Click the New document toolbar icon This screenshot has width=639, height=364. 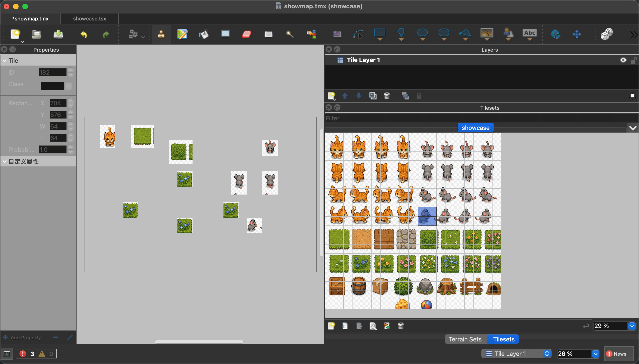[x=16, y=34]
